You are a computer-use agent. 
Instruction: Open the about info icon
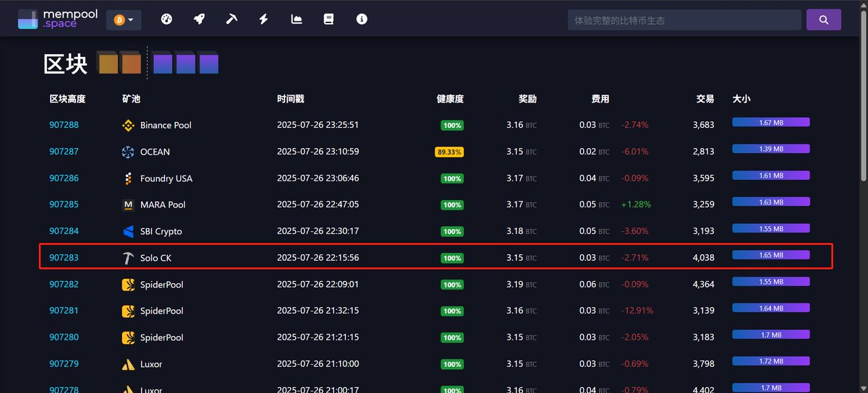click(362, 20)
